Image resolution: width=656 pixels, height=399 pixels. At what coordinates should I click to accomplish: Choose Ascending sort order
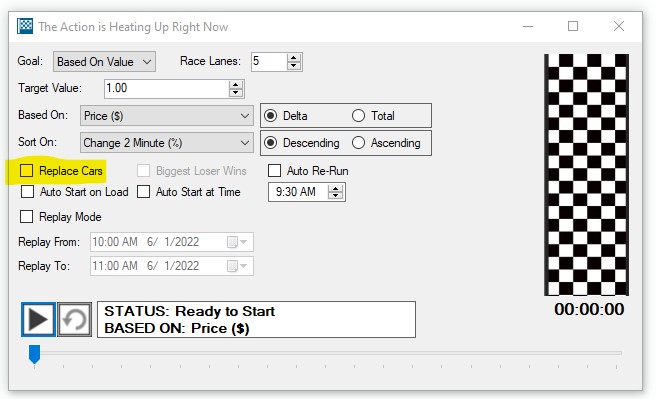[359, 143]
